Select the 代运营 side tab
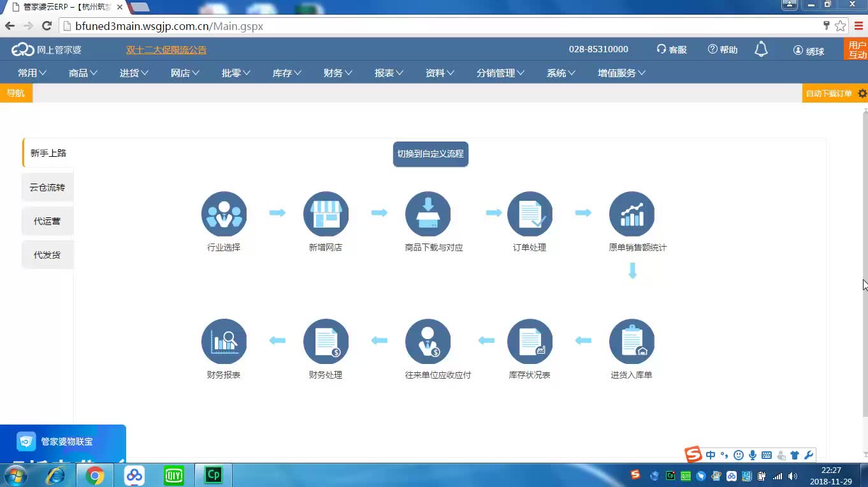Screen dimensions: 868x487 (48, 221)
